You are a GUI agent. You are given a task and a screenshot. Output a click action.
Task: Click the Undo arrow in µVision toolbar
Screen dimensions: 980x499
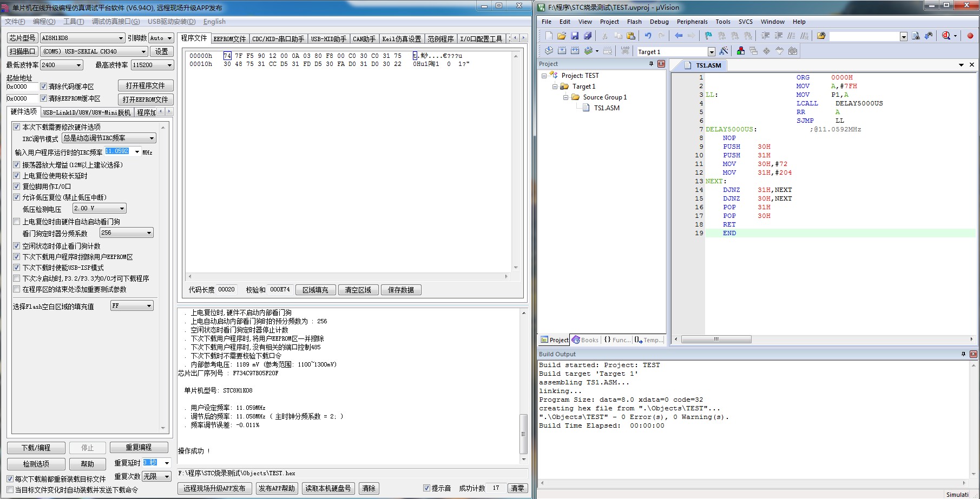648,36
